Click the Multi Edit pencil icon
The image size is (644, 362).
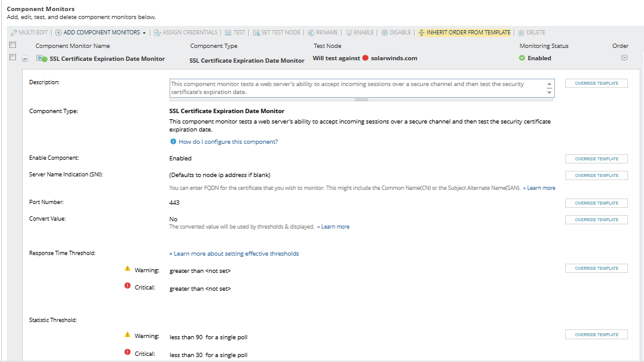point(14,33)
